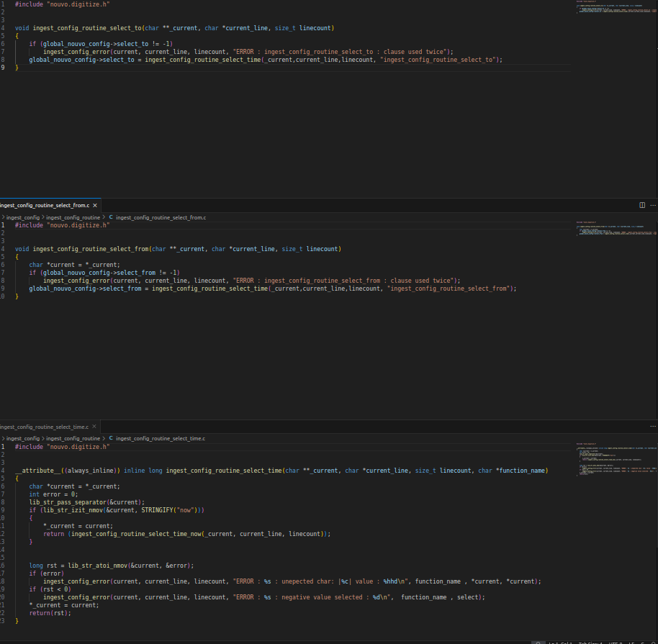Open ingest_config_routine breadcrumb above select_from.c editor

(73, 217)
